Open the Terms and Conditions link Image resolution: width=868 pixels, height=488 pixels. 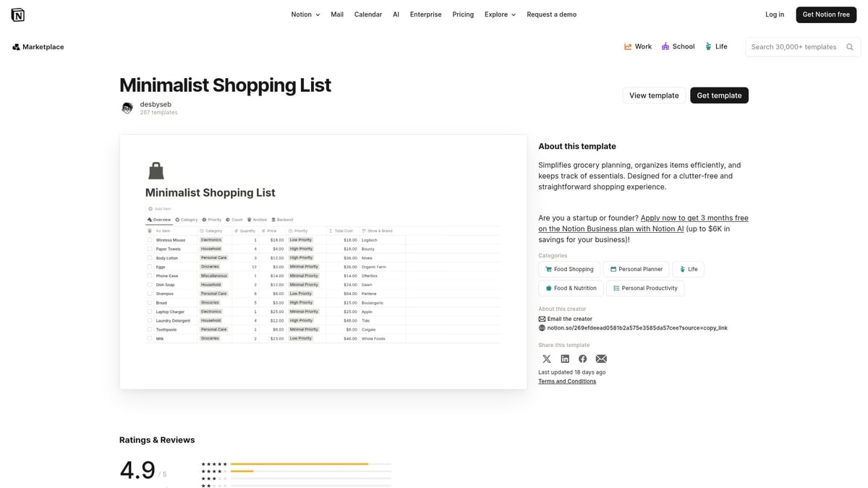pos(567,381)
